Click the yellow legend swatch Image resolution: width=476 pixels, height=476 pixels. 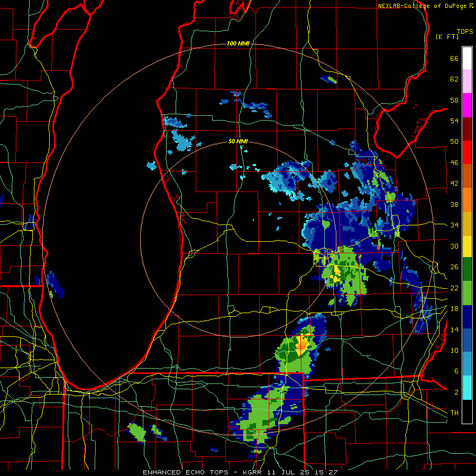click(467, 246)
